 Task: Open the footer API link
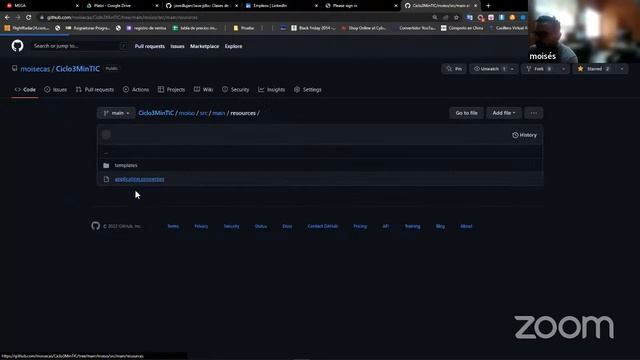[385, 226]
